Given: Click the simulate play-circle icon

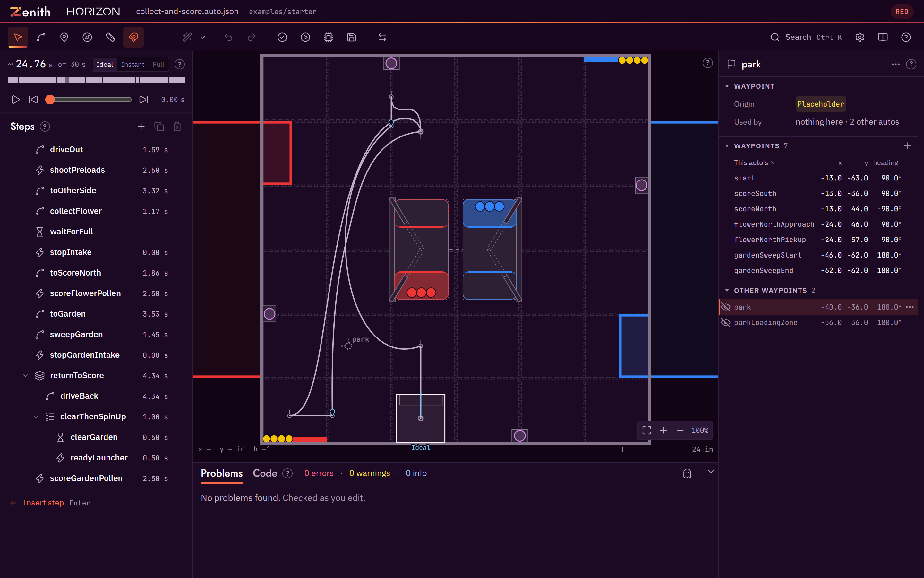Looking at the screenshot, I should pyautogui.click(x=305, y=37).
